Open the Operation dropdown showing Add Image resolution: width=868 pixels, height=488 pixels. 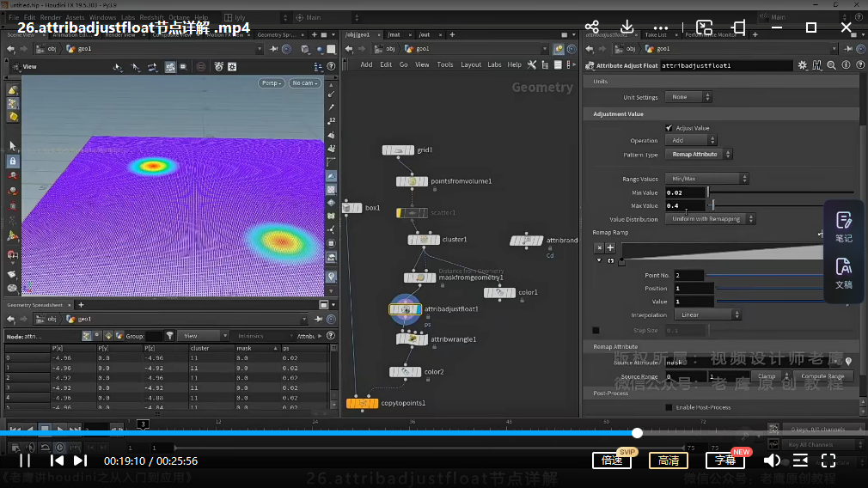pyautogui.click(x=692, y=141)
